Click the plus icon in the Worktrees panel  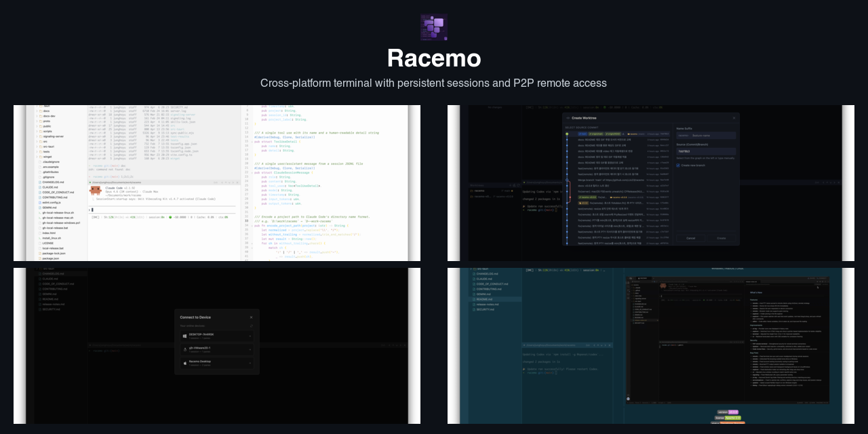pyautogui.click(x=510, y=185)
